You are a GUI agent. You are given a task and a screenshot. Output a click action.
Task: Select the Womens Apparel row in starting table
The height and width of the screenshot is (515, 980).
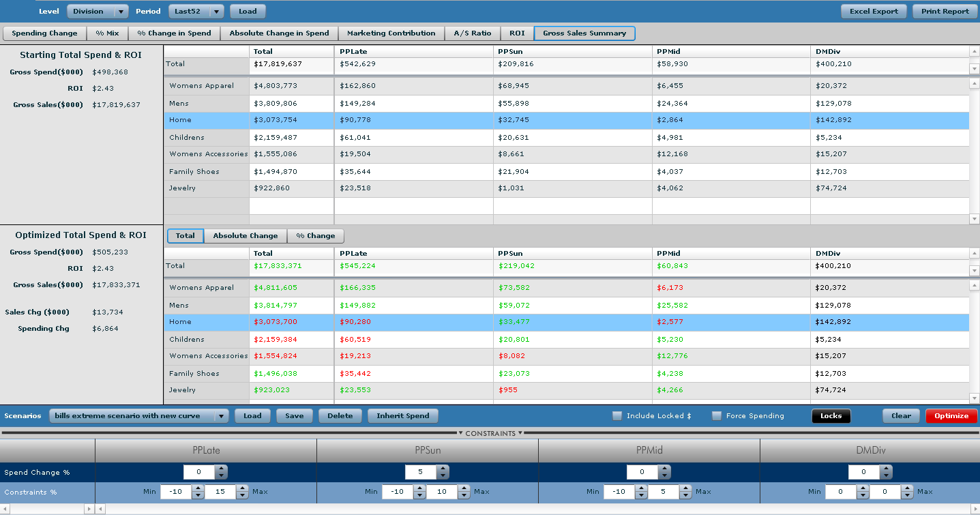point(566,86)
